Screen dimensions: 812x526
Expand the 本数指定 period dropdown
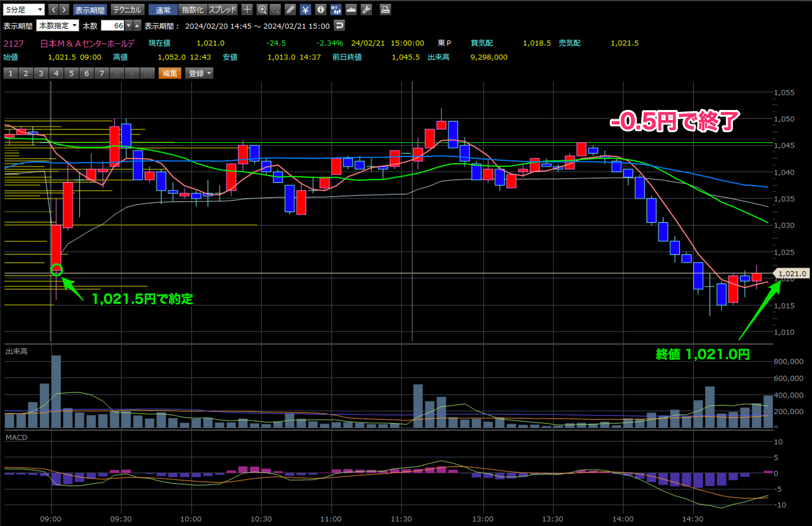coord(57,26)
